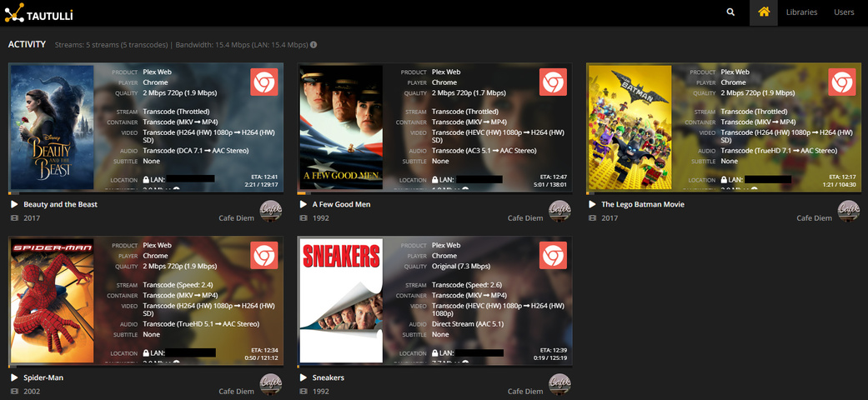This screenshot has height=400, width=868.
Task: Click progress bar under Lego Batman Movie
Action: (724, 193)
